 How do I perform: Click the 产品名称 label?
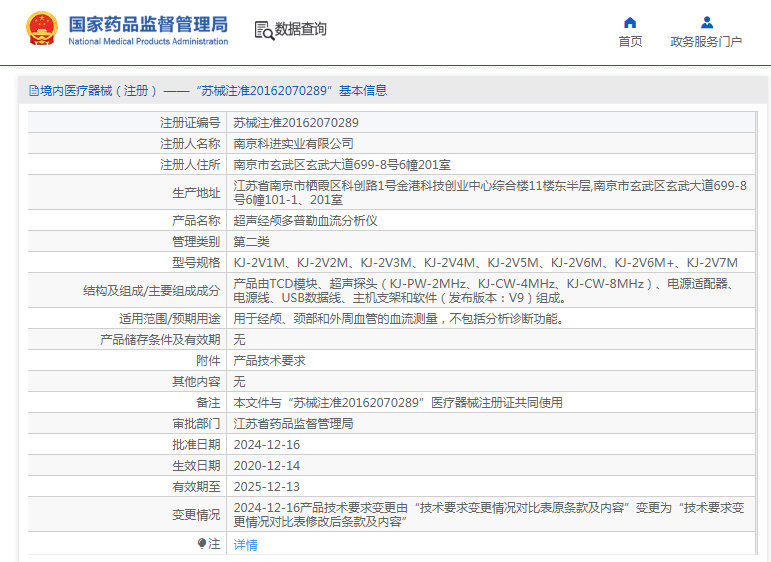click(x=196, y=221)
